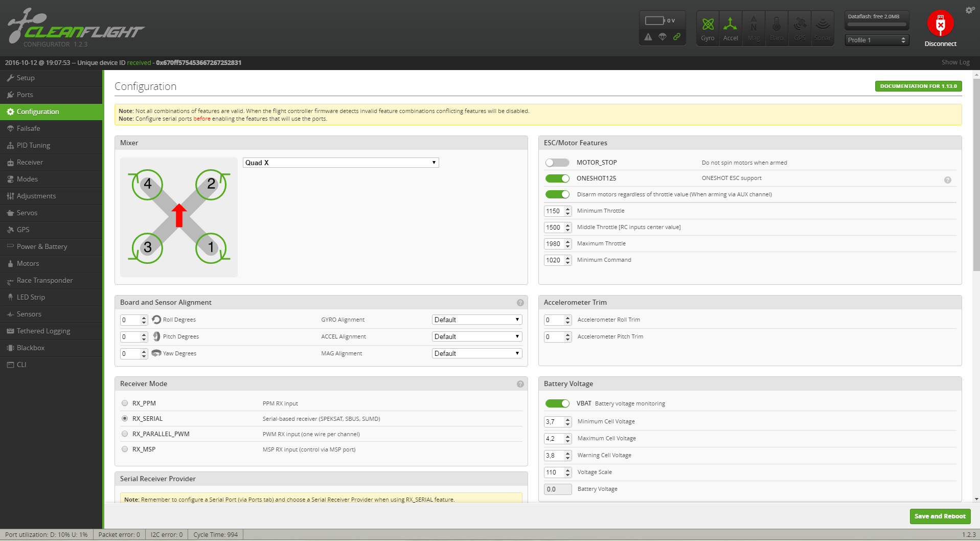Click the red Disconnect USB icon
This screenshot has height=541, width=980.
pyautogui.click(x=940, y=24)
